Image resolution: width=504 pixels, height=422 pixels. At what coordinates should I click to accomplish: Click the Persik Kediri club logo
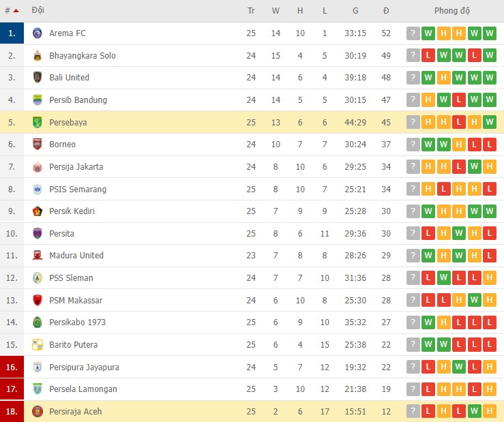tap(37, 211)
